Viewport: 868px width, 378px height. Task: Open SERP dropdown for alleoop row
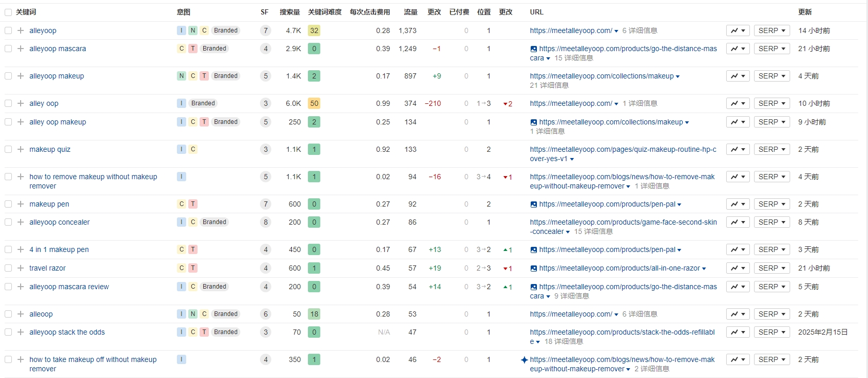coord(772,314)
